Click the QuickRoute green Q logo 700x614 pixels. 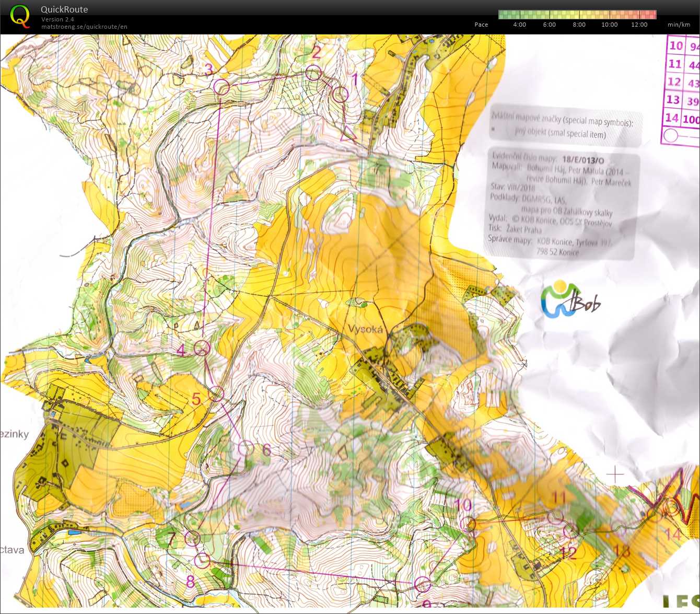pos(20,16)
